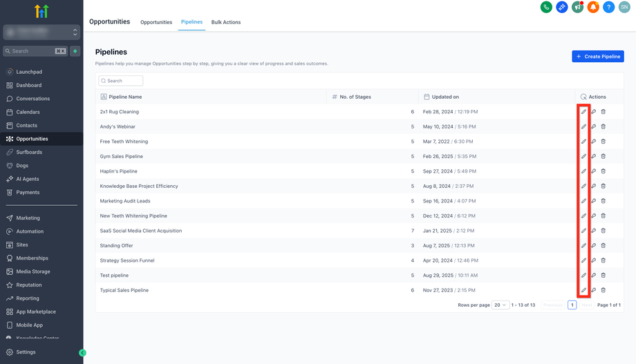Edit SaaS Social Media Client Acquisition pipeline
The image size is (636, 364).
(583, 231)
